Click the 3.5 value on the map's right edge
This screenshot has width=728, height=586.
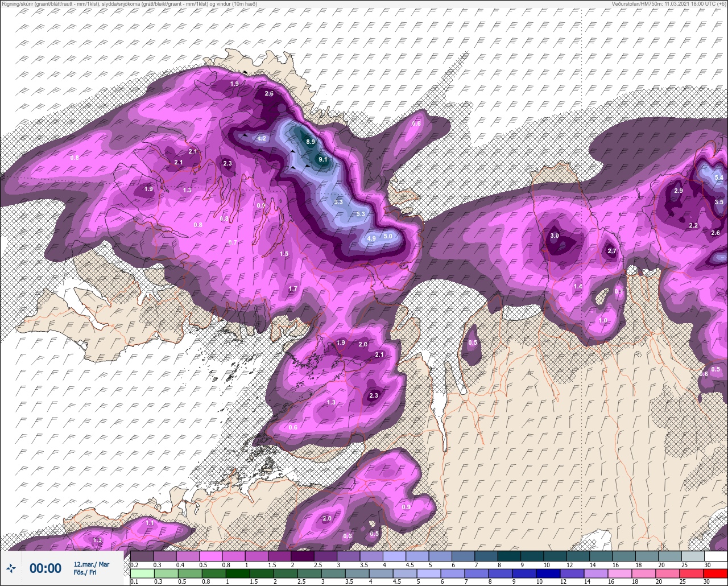pos(719,202)
